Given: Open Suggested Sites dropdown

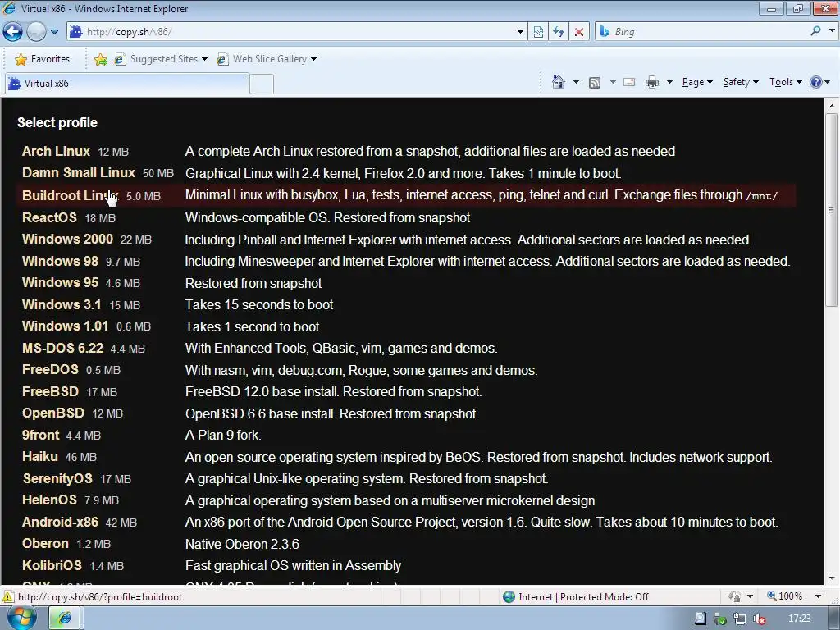Looking at the screenshot, I should coord(160,59).
